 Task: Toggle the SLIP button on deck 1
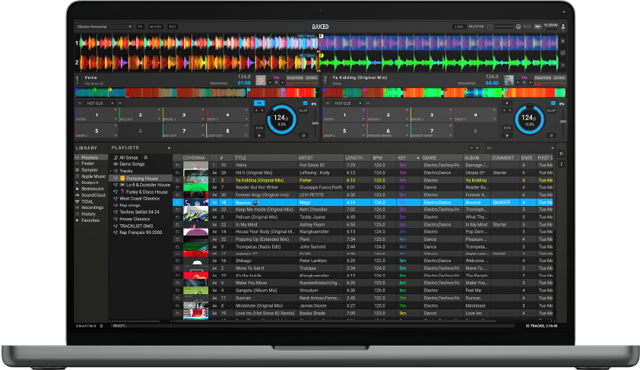(304, 111)
